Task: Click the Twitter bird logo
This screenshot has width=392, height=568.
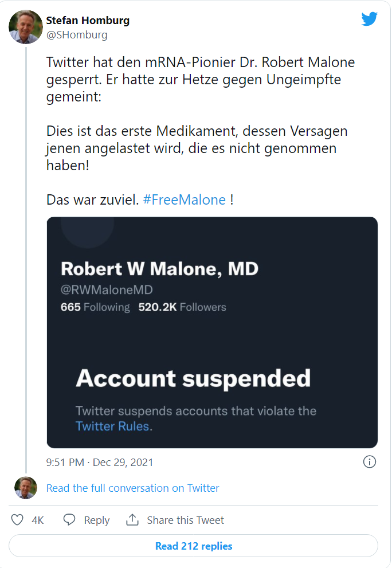Action: pos(369,19)
